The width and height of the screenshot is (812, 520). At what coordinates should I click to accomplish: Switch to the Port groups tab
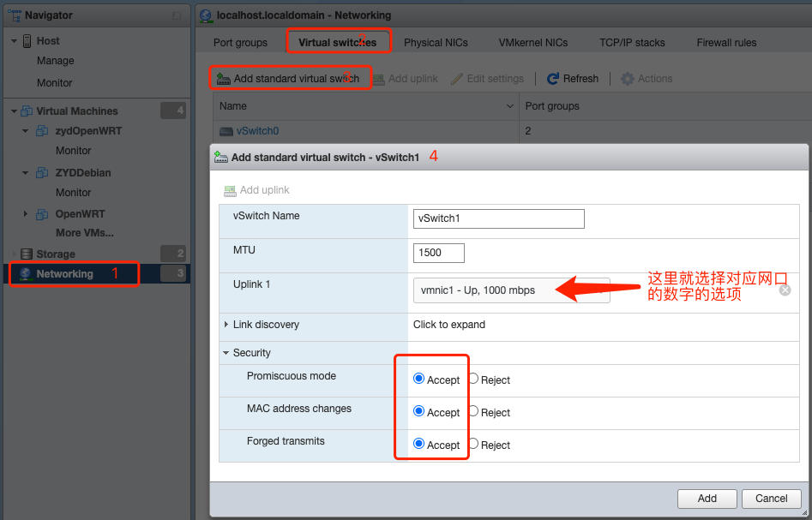coord(241,43)
